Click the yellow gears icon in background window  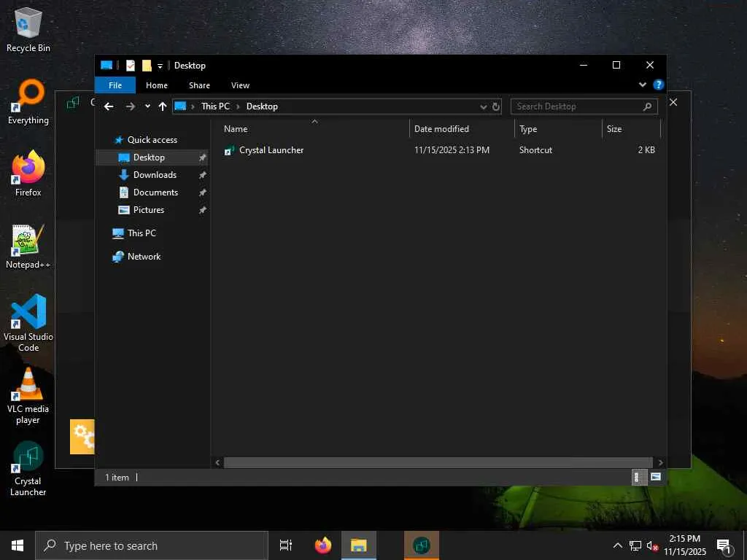[82, 437]
